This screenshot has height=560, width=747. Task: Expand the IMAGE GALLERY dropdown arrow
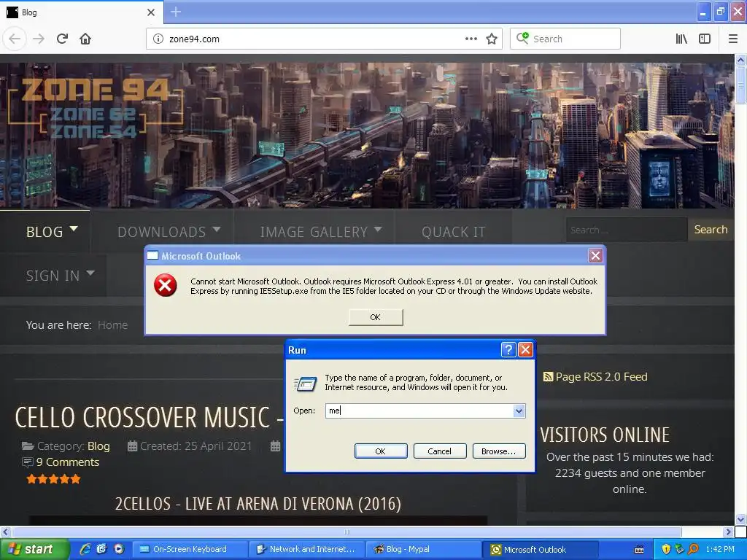pos(378,230)
